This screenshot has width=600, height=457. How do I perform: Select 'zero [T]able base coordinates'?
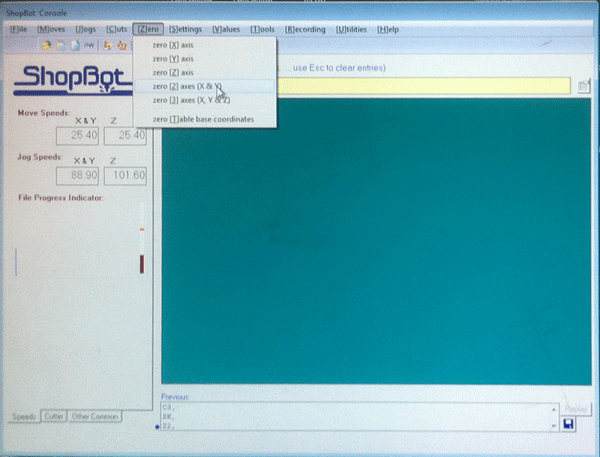point(205,119)
